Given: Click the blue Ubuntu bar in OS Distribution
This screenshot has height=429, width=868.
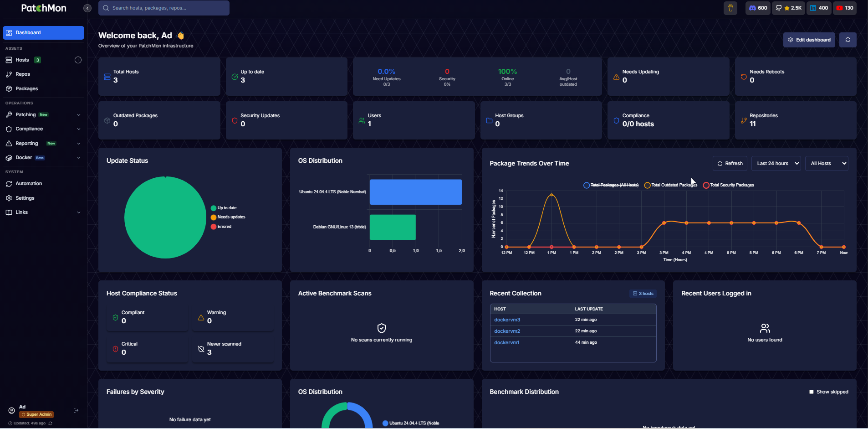Looking at the screenshot, I should tap(416, 192).
